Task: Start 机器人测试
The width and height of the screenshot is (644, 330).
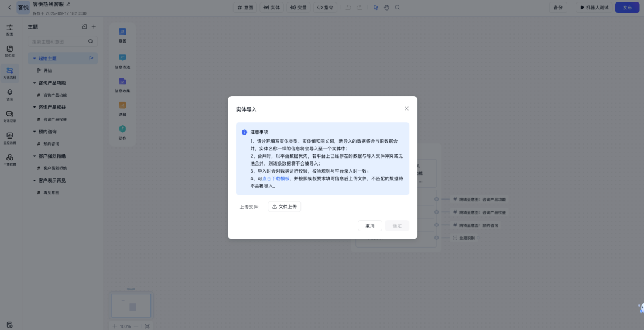Action: click(x=594, y=8)
